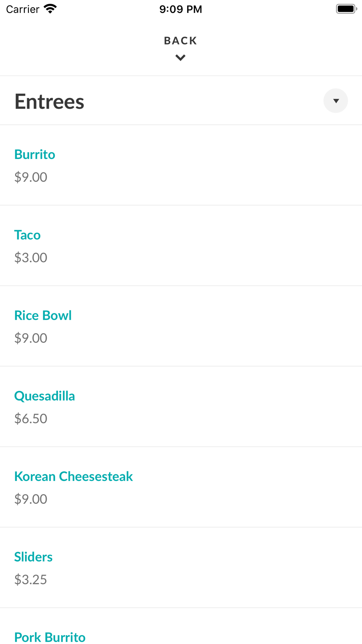Choose the Taco entree
The image size is (362, 644).
pyautogui.click(x=28, y=235)
